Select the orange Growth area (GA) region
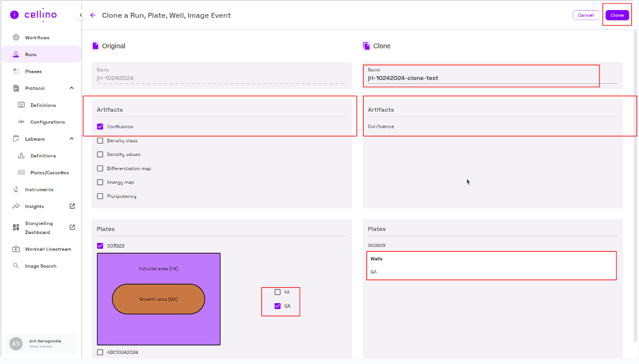The width and height of the screenshot is (639, 364). click(158, 299)
